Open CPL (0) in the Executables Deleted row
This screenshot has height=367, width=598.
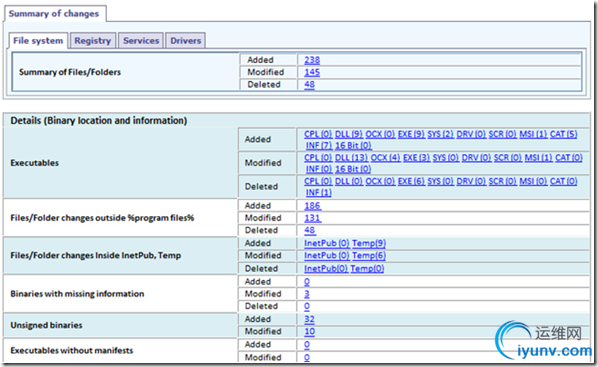[x=318, y=181]
